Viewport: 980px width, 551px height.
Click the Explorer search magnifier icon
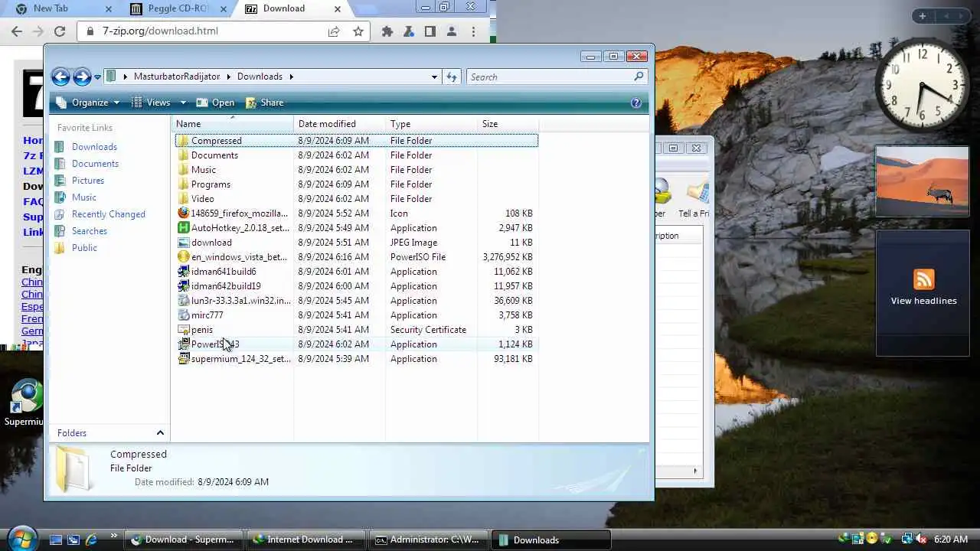pos(639,77)
